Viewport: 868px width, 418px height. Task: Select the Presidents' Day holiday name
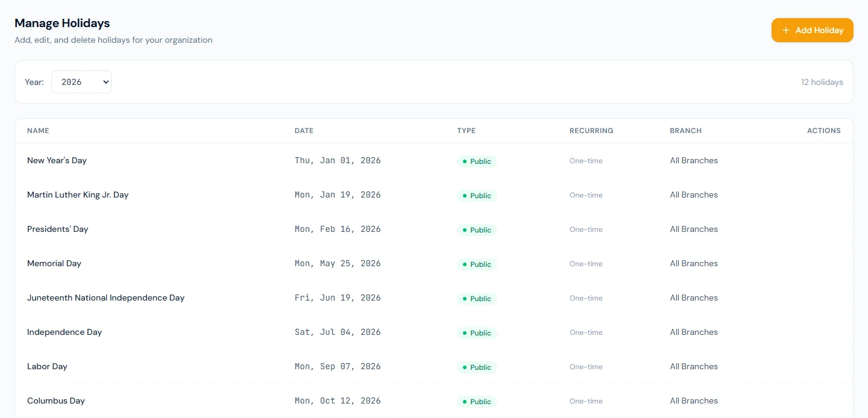pos(58,229)
